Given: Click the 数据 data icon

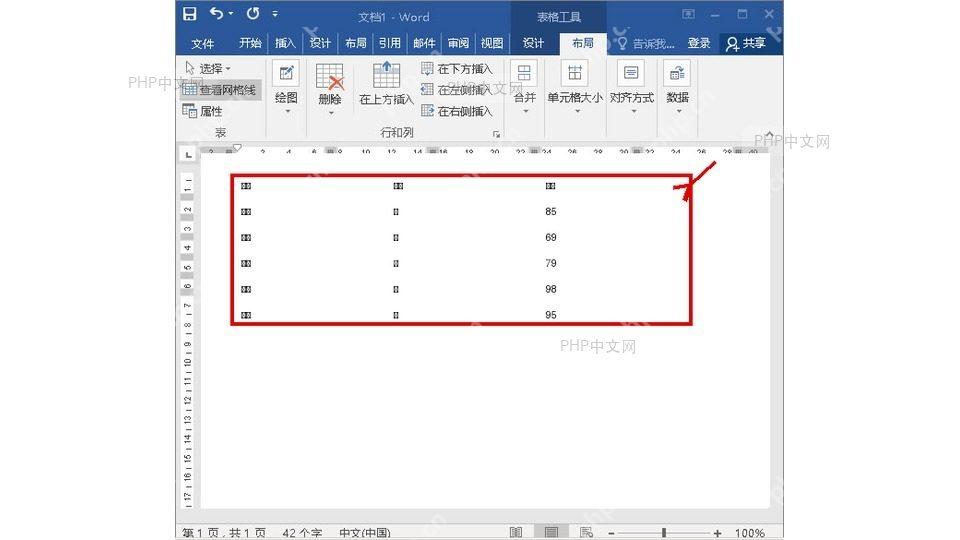Looking at the screenshot, I should coord(677,73).
